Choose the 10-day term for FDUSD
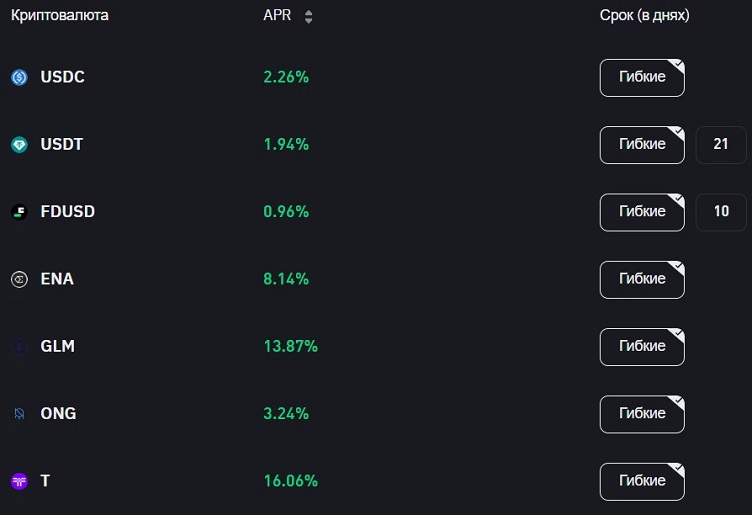This screenshot has width=752, height=515. (721, 212)
